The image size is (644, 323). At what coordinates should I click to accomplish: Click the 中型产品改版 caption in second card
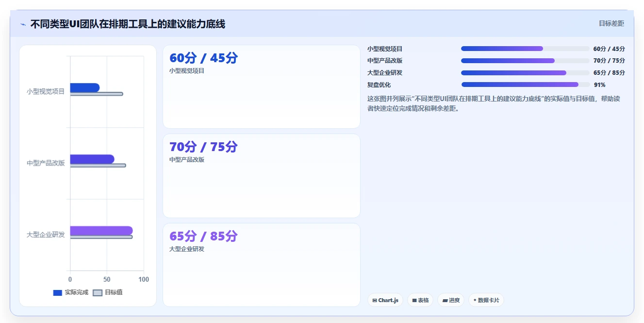pos(187,159)
